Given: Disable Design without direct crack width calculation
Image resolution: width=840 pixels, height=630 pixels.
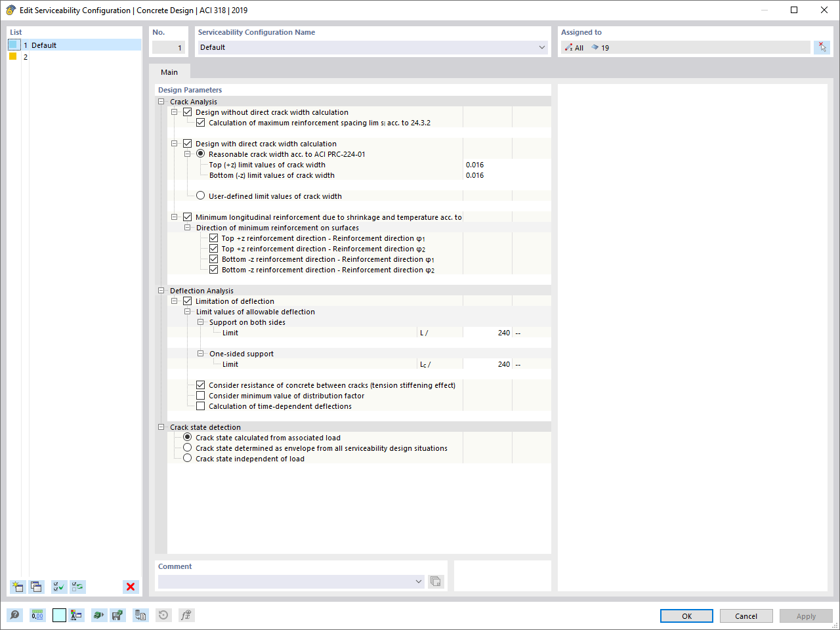Looking at the screenshot, I should point(188,112).
